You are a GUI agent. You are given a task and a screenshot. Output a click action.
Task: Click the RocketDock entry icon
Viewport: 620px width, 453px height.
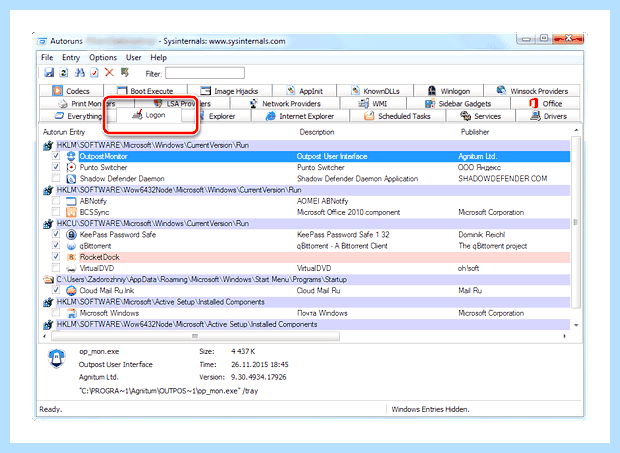point(71,257)
